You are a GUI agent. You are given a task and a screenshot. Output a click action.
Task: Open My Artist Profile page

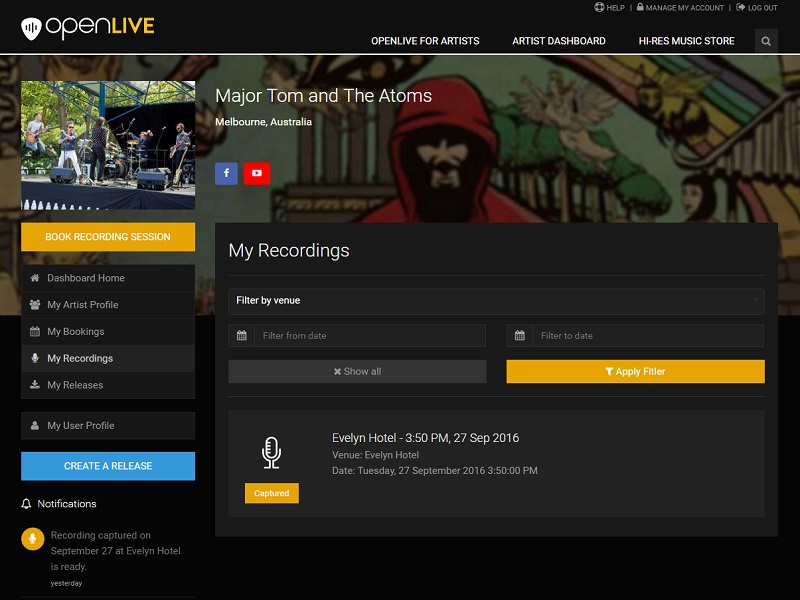pos(108,305)
